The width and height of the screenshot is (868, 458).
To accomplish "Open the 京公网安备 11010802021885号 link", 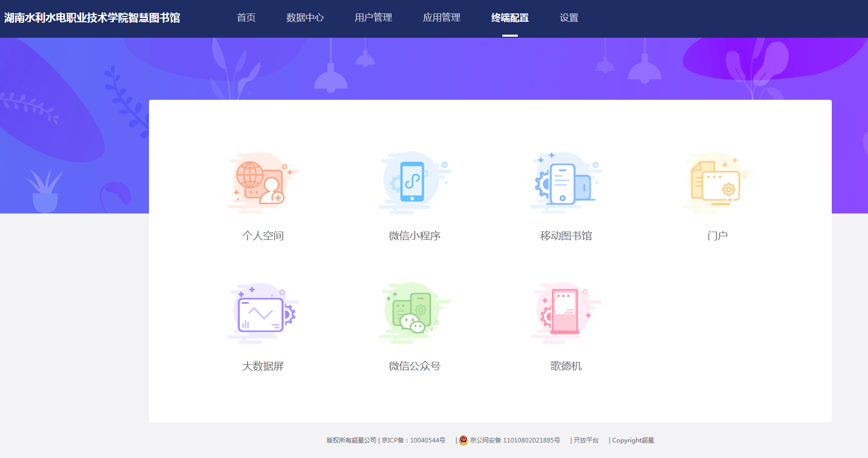I will [515, 440].
